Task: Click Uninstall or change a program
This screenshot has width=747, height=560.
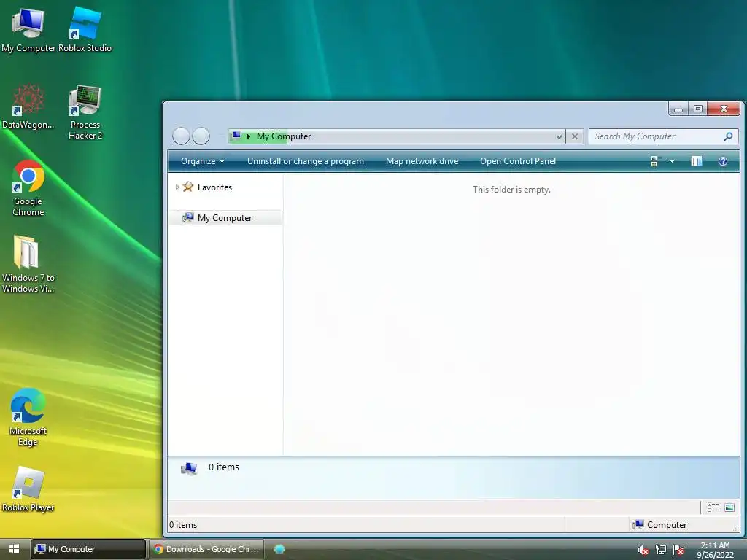Action: (306, 161)
